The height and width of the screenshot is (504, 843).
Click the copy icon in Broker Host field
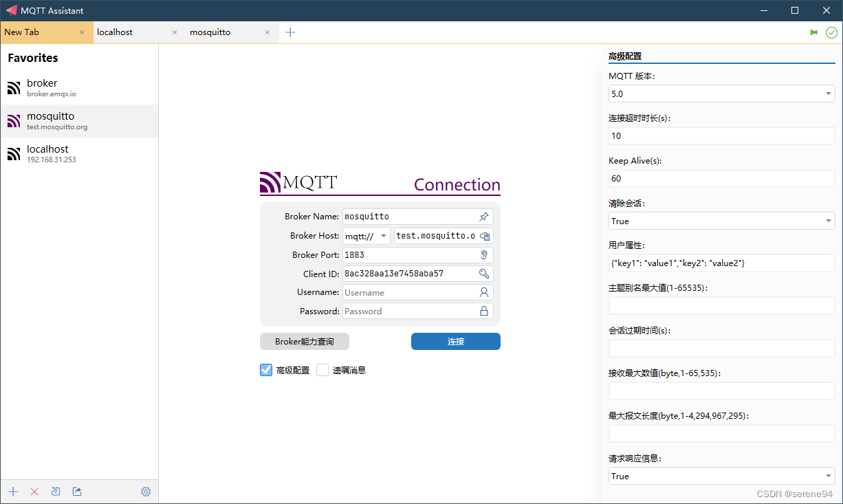pos(485,236)
